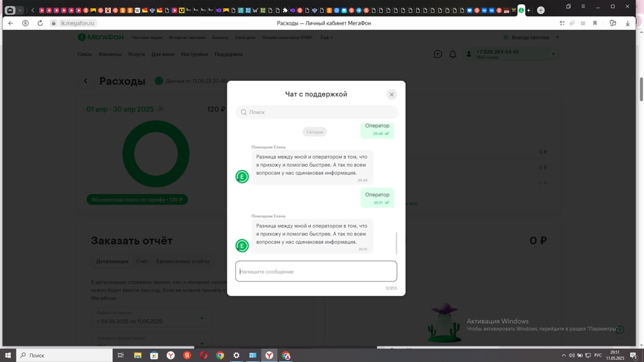The height and width of the screenshot is (362, 644).
Task: Show hidden system tray icons
Action: (563, 355)
